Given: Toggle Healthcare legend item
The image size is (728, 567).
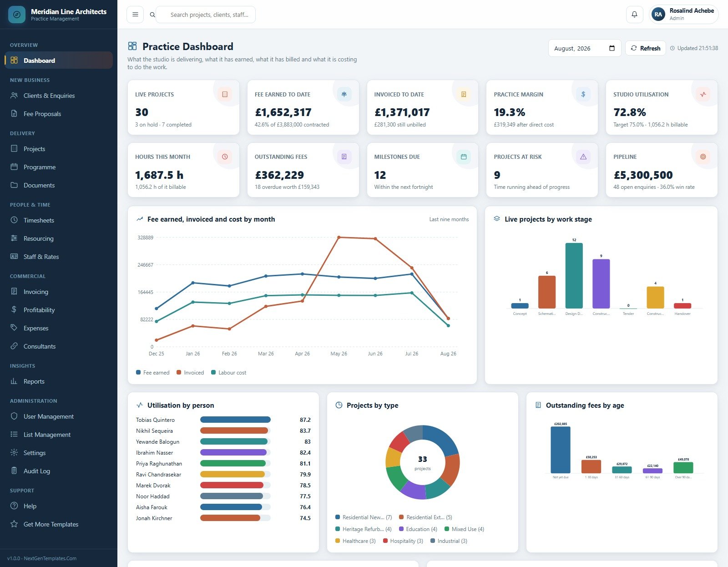Looking at the screenshot, I should pyautogui.click(x=355, y=541).
